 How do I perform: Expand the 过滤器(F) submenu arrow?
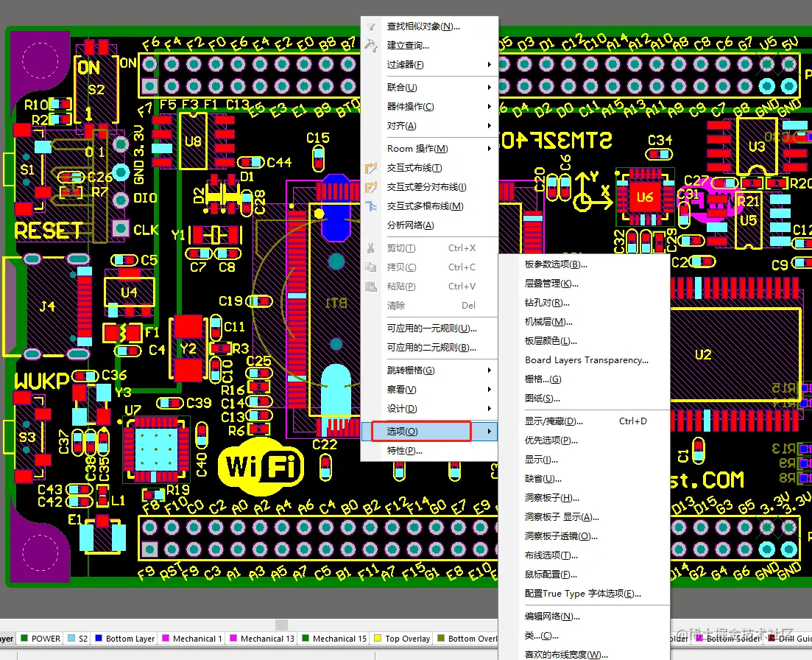tap(490, 65)
